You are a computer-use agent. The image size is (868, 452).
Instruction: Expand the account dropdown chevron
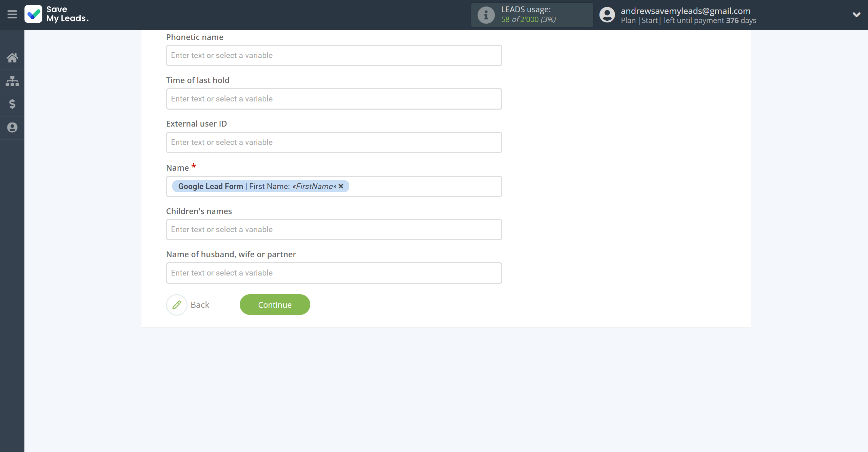click(856, 15)
